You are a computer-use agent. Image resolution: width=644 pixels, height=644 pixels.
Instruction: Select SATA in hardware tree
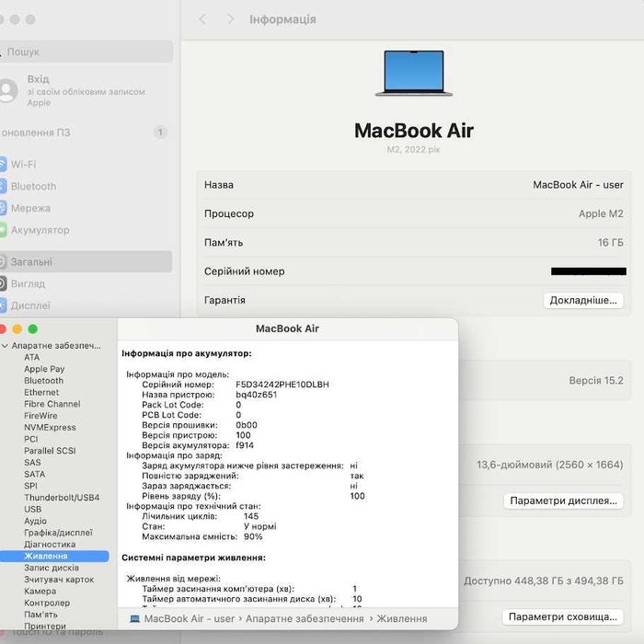[35, 474]
